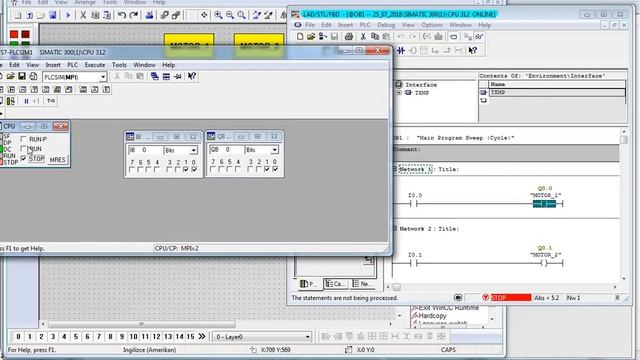Click the new file icon in LAD editor
The image size is (640, 360).
click(300, 37)
